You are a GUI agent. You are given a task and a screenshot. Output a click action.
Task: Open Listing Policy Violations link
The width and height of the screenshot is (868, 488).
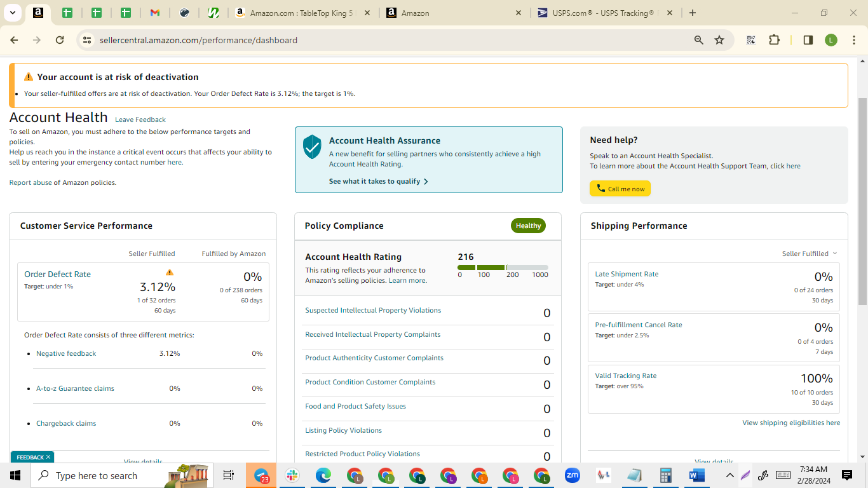343,431
